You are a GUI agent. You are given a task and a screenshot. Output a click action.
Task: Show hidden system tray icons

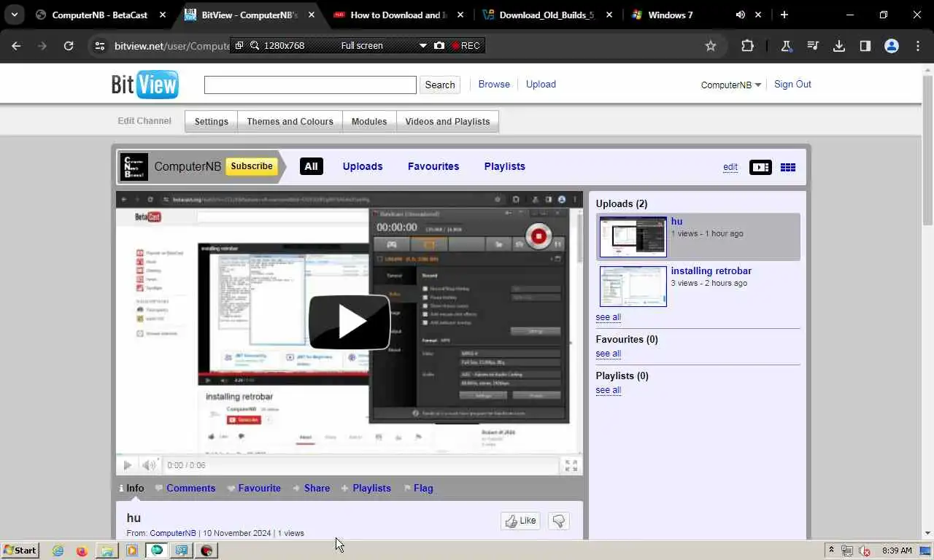coord(830,551)
